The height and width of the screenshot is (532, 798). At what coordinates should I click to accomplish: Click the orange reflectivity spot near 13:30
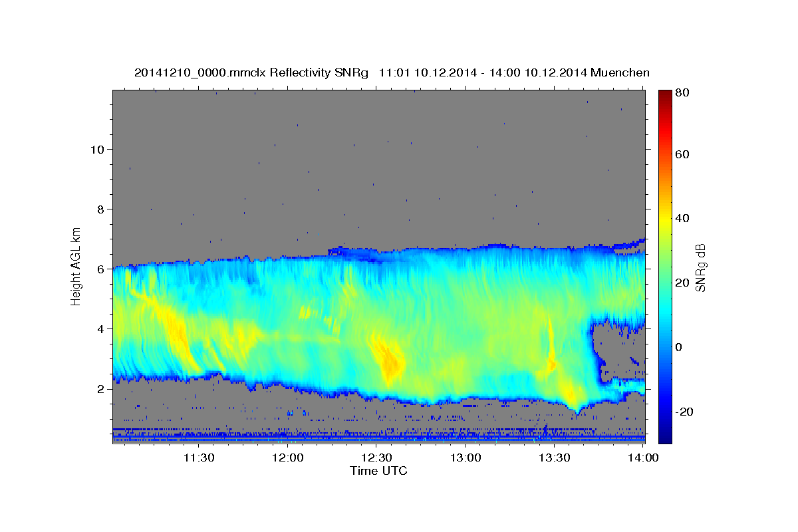pyautogui.click(x=551, y=364)
